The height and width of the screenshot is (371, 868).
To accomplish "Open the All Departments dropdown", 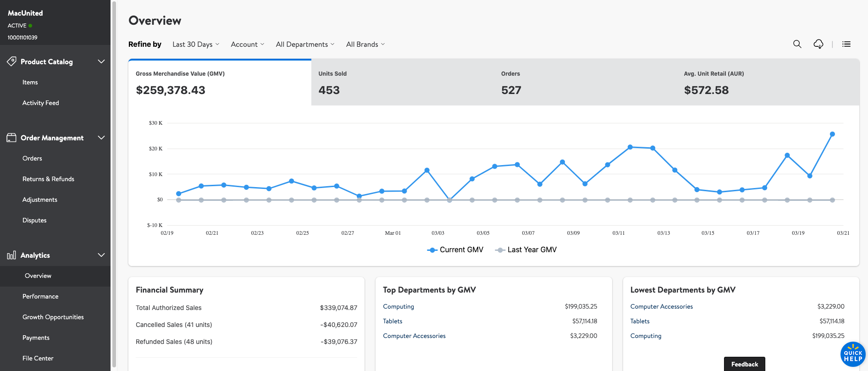I will pos(305,44).
